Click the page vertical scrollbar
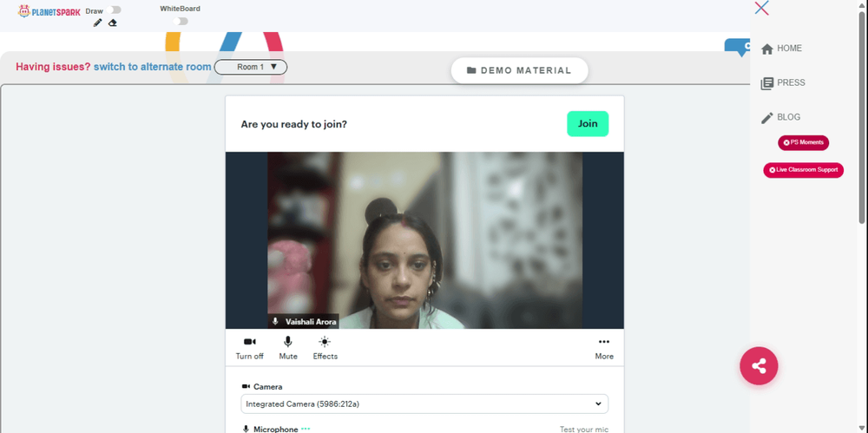This screenshot has height=433, width=868. coord(862,116)
